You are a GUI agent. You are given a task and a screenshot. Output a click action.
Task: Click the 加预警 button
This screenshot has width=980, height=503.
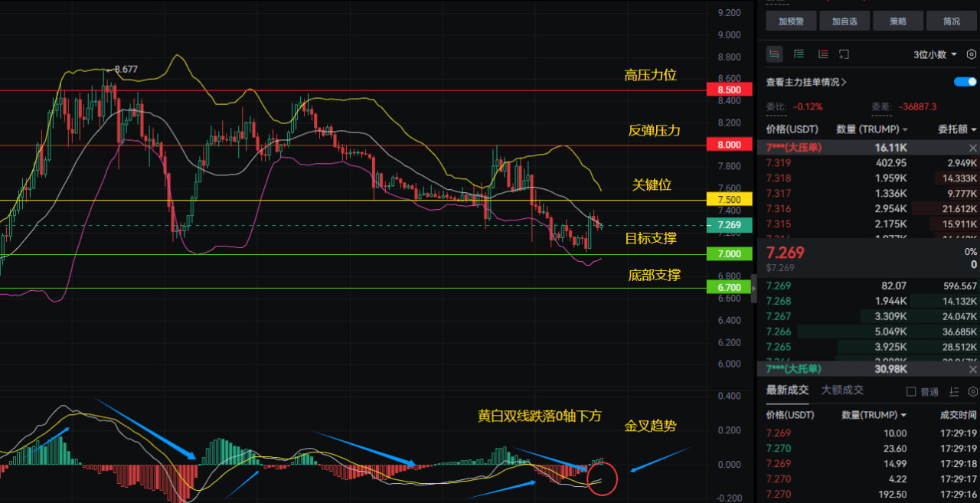coord(792,21)
